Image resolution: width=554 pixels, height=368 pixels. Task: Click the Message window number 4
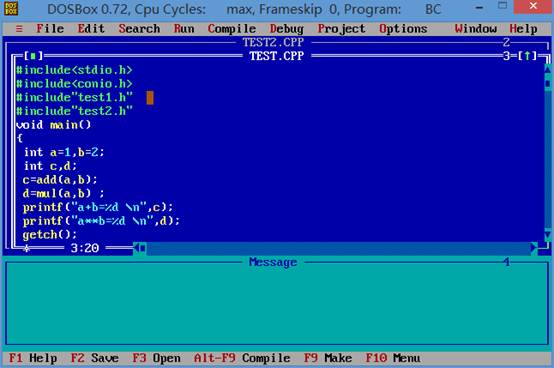point(507,262)
